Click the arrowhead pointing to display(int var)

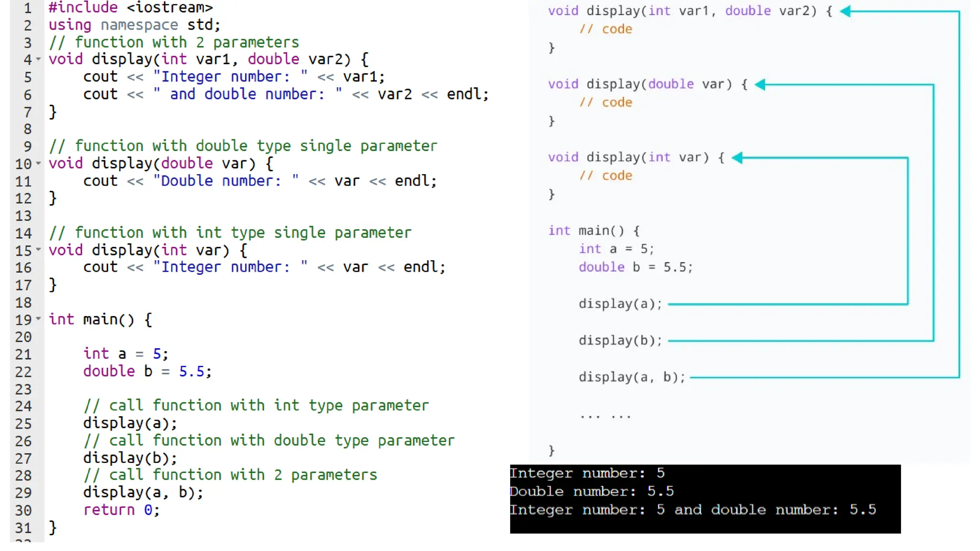[x=737, y=158]
